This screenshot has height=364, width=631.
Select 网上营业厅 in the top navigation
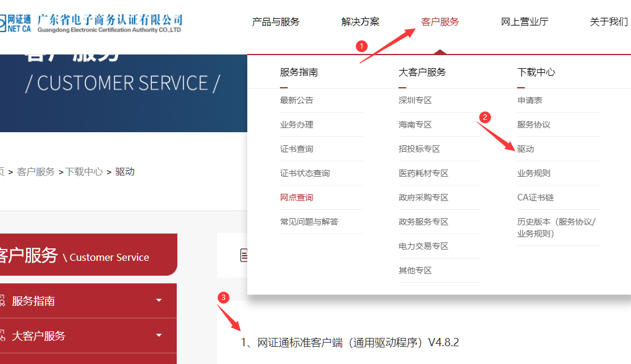[524, 22]
